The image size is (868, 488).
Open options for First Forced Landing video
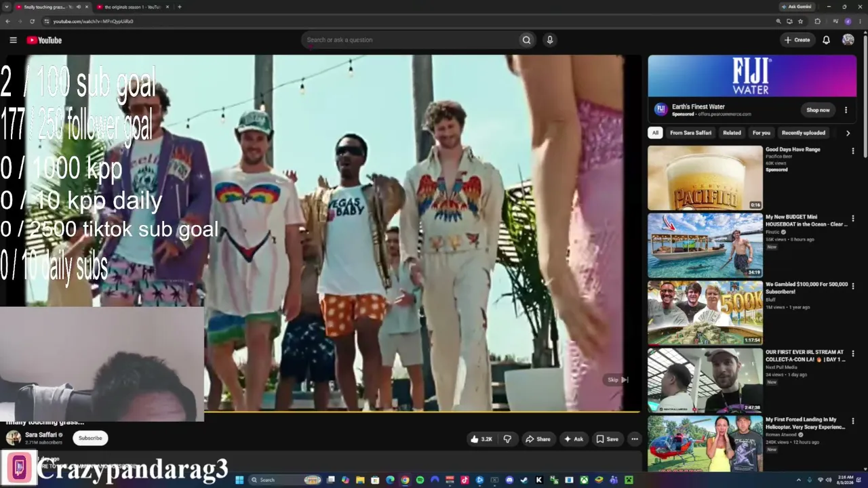click(853, 422)
